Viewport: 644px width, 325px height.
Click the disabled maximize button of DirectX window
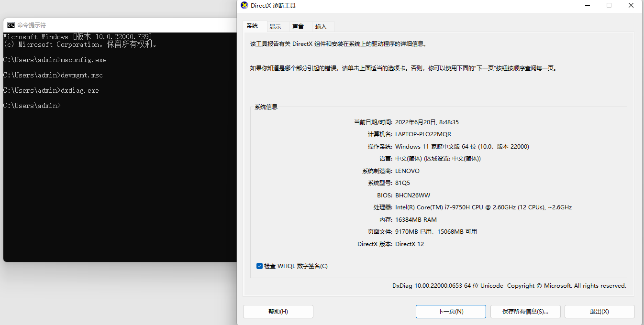[609, 5]
